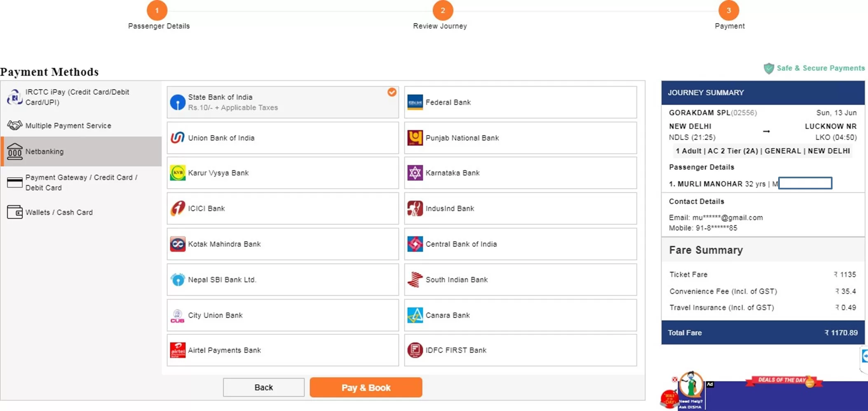Go to step 1 Passenger Details
Image resolution: width=868 pixels, height=411 pixels.
click(157, 11)
